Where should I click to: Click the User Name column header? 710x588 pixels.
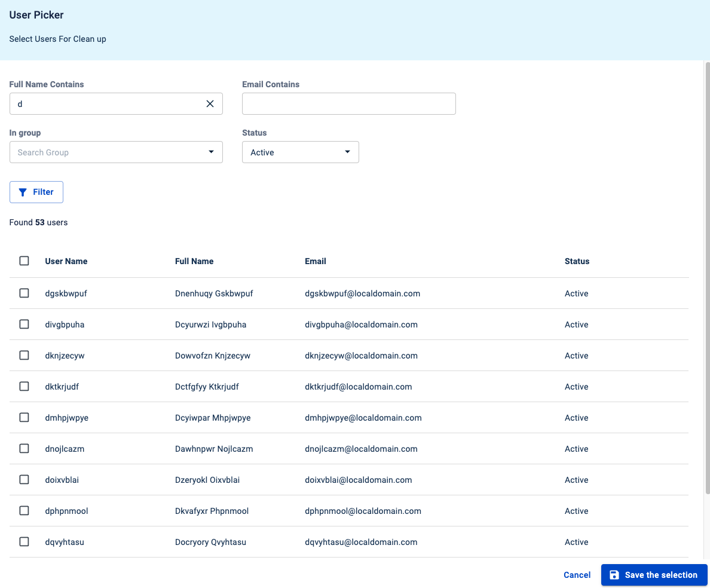tap(66, 261)
